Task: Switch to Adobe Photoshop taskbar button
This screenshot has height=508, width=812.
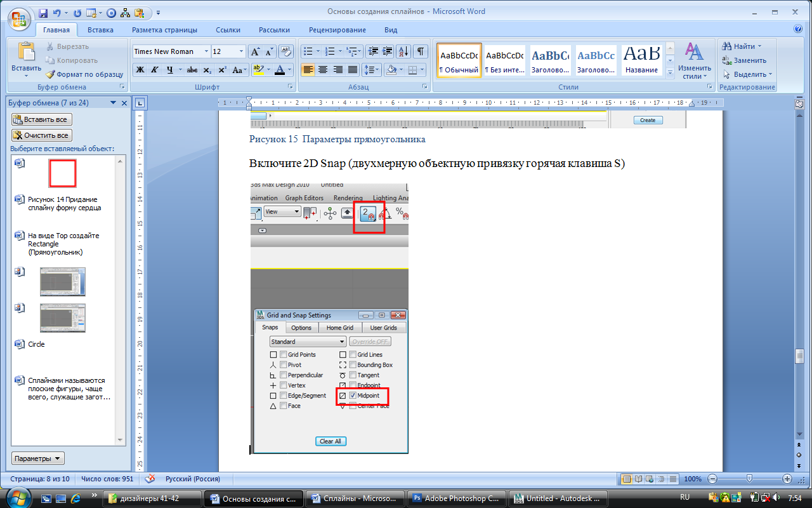Action: (458, 498)
